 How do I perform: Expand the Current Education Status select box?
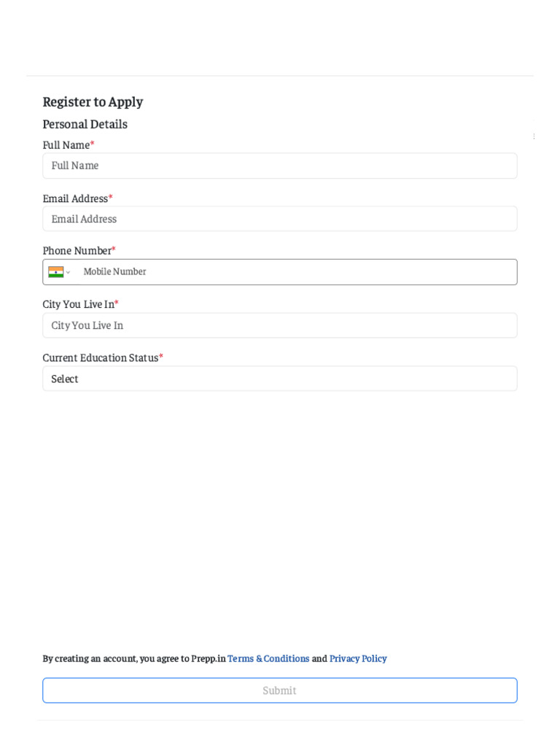click(x=279, y=379)
